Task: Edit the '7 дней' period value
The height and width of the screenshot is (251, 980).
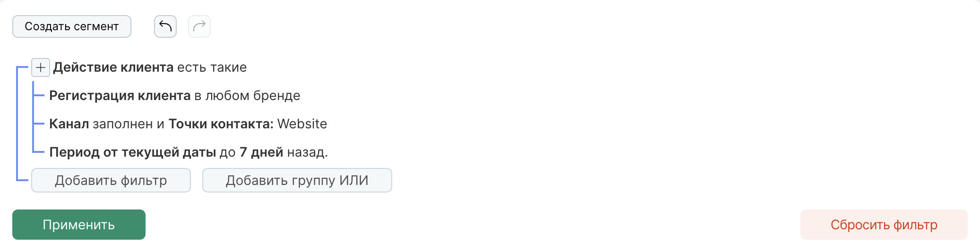Action: coord(261,152)
